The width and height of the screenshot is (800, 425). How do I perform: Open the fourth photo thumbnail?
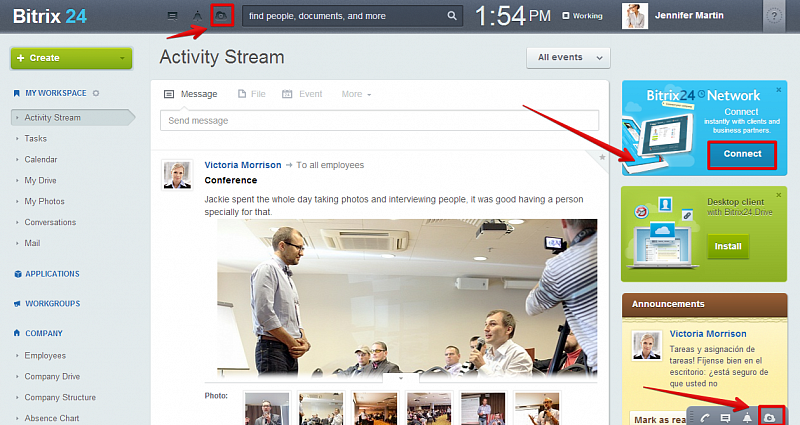(429, 408)
